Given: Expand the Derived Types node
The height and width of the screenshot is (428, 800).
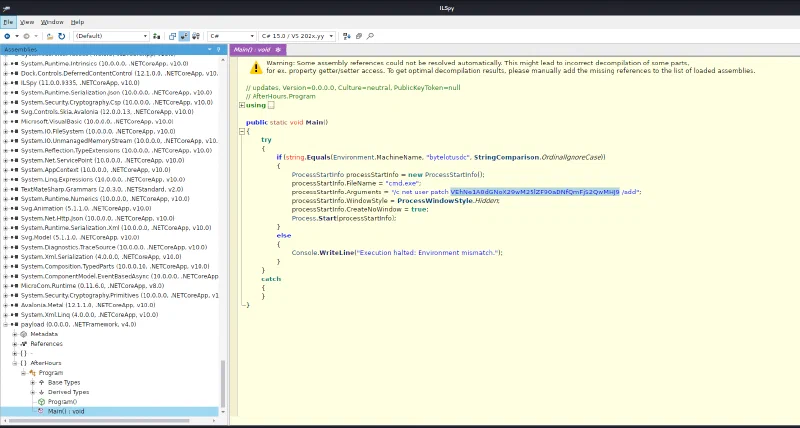Looking at the screenshot, I should pos(33,392).
